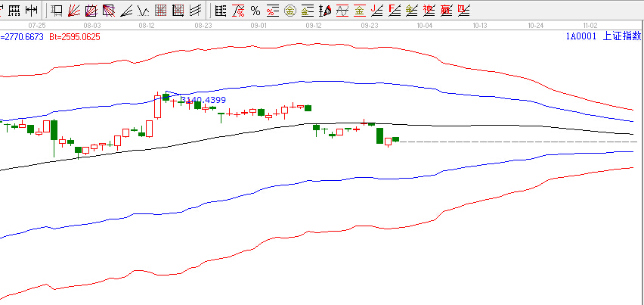Click the 1A0001 上证指数 index label
Viewport: 644px width, 305px height.
tap(603, 36)
